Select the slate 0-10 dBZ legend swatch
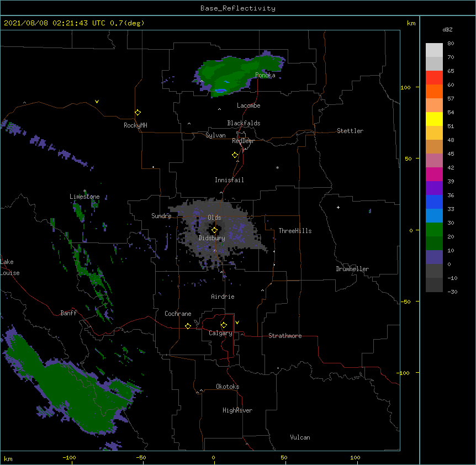The height and width of the screenshot is (465, 476). click(x=434, y=257)
